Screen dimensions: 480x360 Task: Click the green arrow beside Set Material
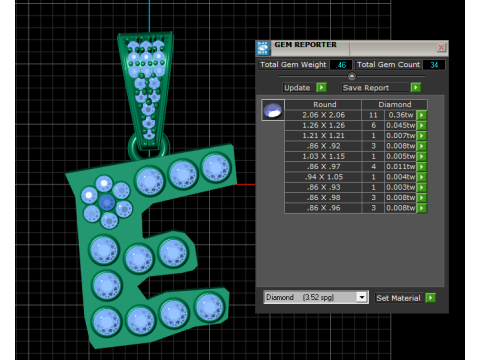431,298
